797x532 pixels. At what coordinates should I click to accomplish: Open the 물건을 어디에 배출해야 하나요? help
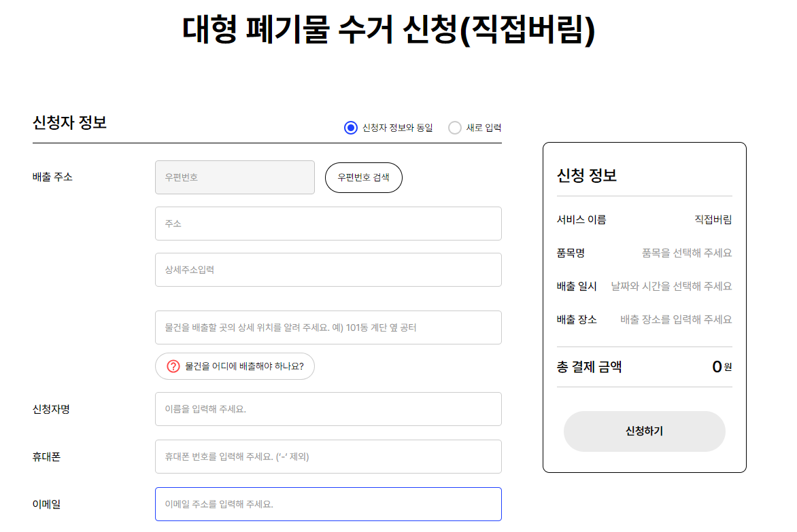click(235, 366)
